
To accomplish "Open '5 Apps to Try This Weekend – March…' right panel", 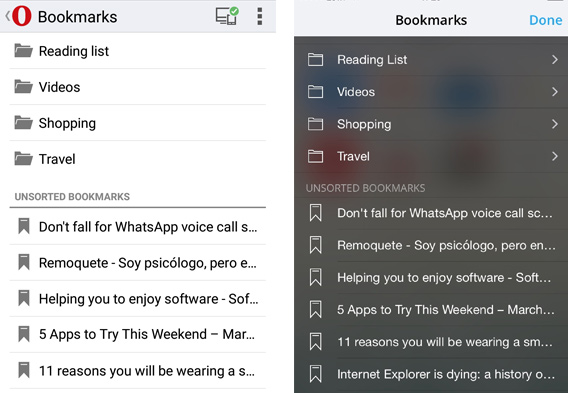I will coord(446,310).
